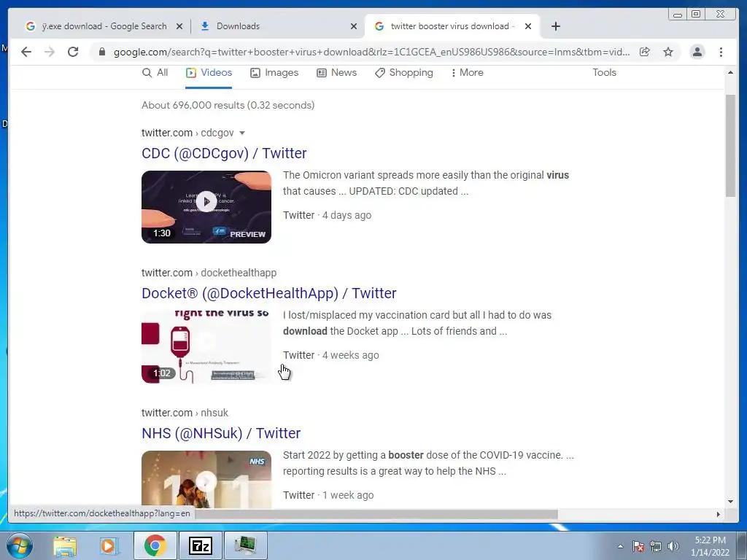
Task: Click the Action Center flag icon
Action: pos(638,547)
